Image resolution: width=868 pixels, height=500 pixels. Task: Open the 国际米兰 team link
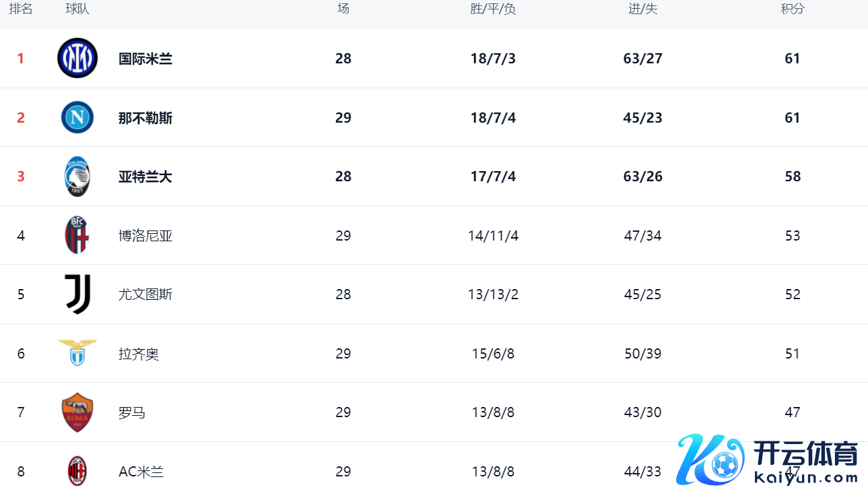click(145, 59)
